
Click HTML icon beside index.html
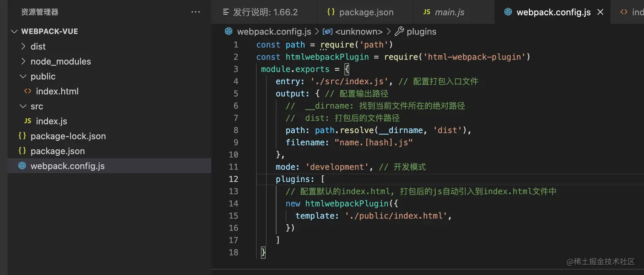28,91
